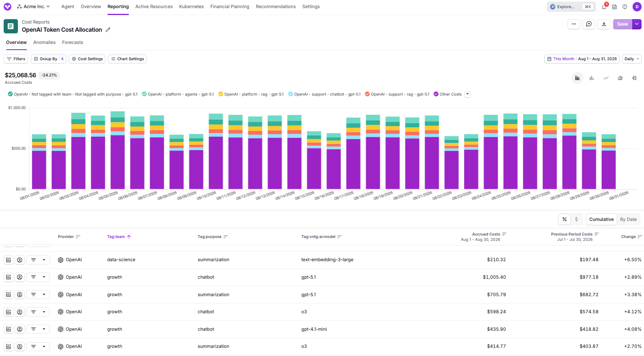Open Daily granularity dropdown
Screen dimensions: 644x356
click(x=632, y=59)
